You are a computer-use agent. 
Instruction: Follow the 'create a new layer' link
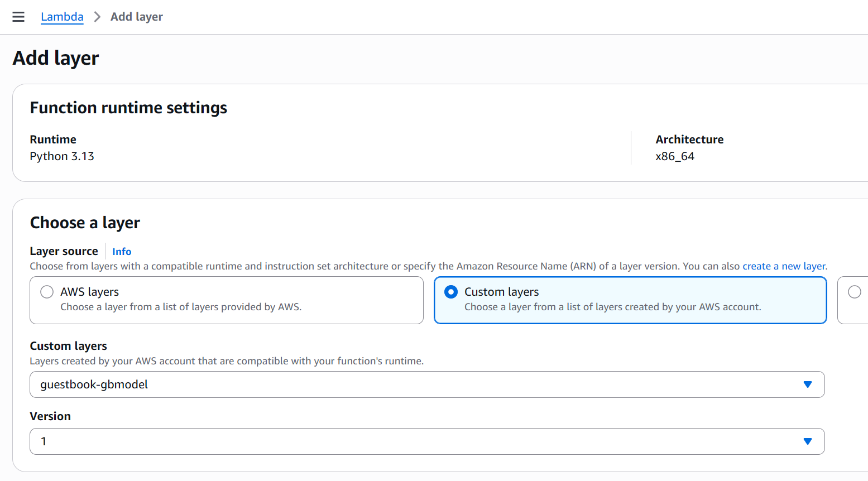click(x=784, y=266)
